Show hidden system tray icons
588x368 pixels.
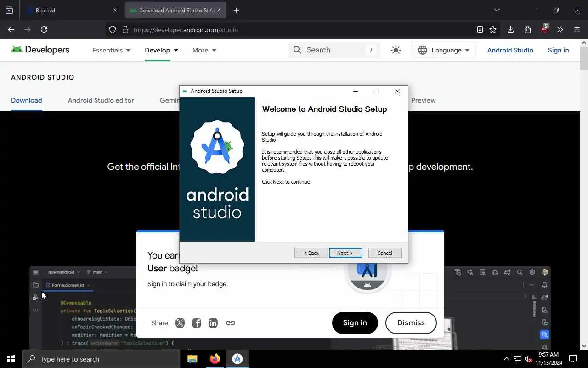506,359
